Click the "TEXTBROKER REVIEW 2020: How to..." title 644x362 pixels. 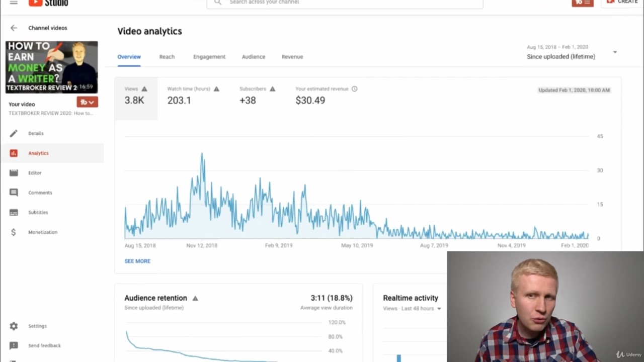coord(51,113)
